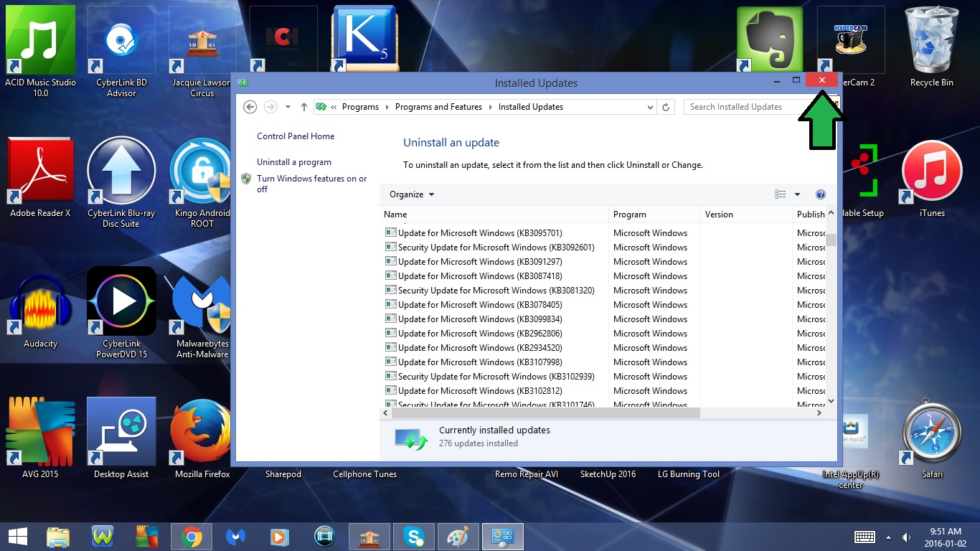Screen dimensions: 980x551
Task: Open the recent locations dropdown arrow
Action: 288,107
